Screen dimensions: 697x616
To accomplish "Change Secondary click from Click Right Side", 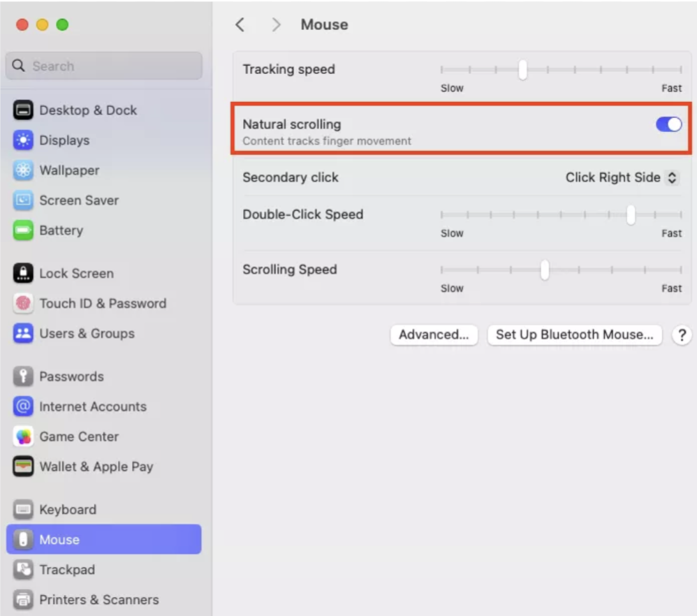I will [621, 177].
